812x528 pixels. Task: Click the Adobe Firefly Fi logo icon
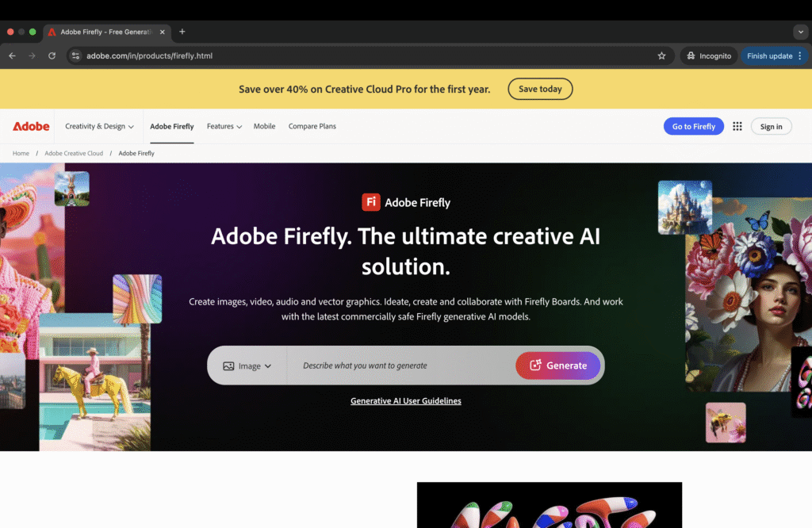(x=371, y=202)
